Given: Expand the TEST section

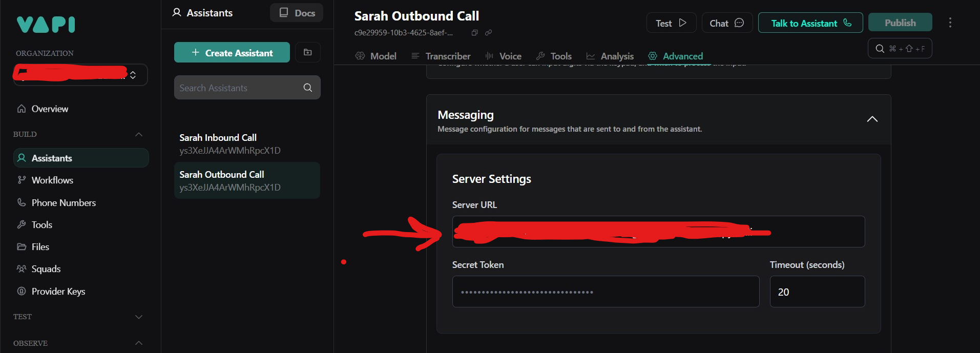Looking at the screenshot, I should pyautogui.click(x=138, y=317).
